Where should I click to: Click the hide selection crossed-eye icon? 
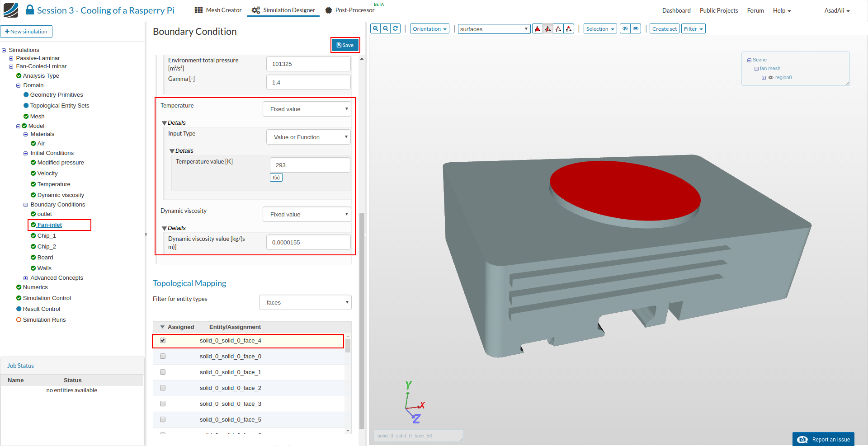click(625, 28)
